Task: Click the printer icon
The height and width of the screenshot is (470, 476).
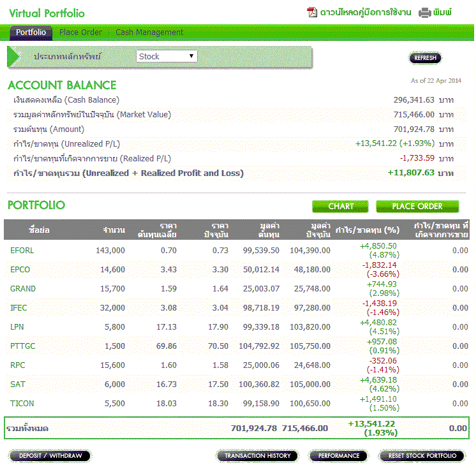Action: (x=424, y=12)
